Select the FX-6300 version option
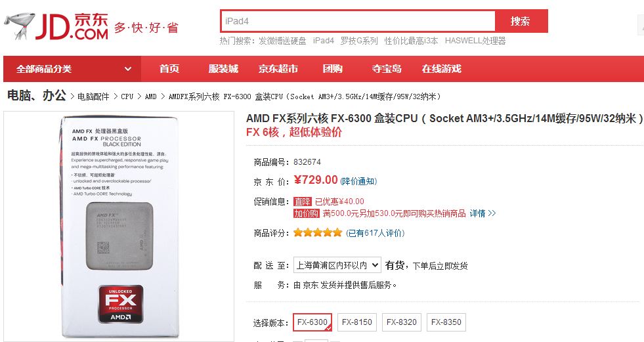644x342 pixels. [x=312, y=322]
